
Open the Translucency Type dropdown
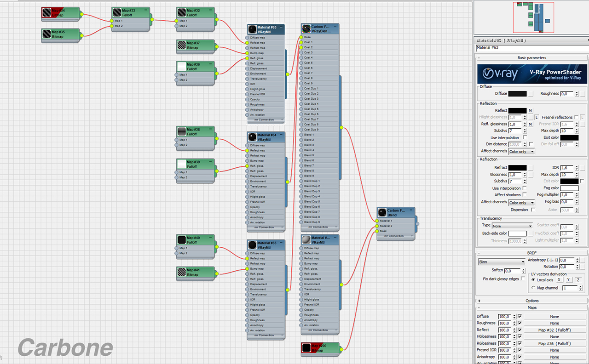tap(512, 226)
